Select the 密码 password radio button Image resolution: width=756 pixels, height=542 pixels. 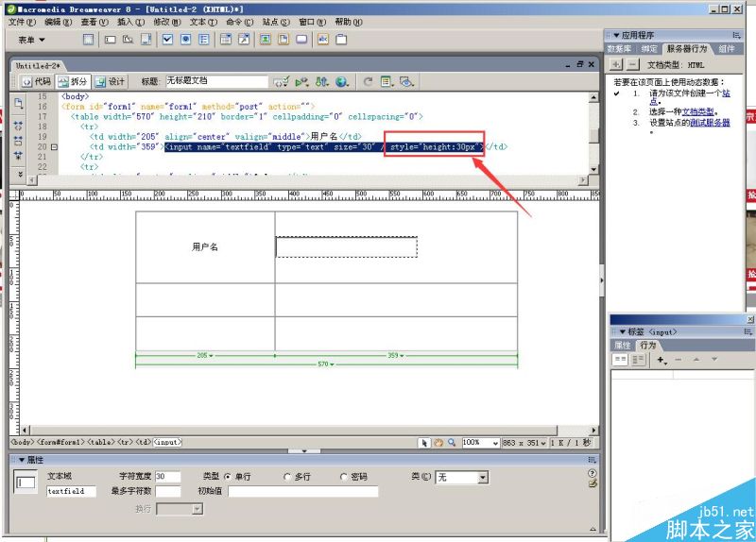point(343,477)
